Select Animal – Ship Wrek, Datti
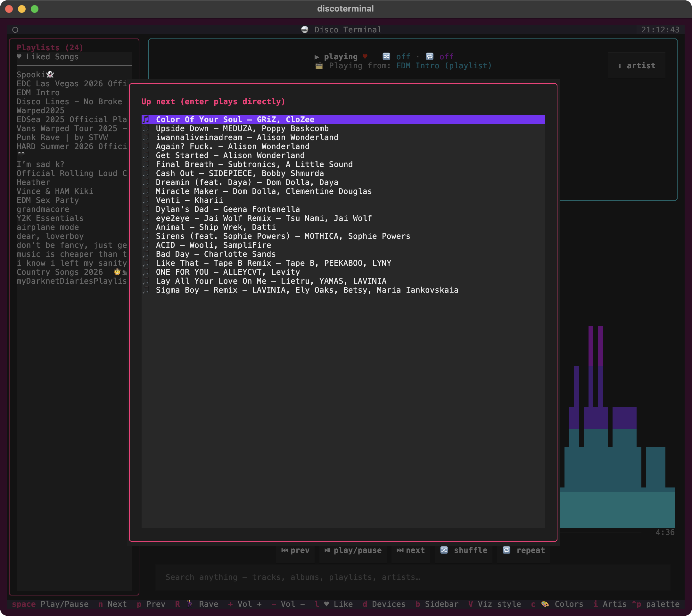This screenshot has height=616, width=692. 343,227
